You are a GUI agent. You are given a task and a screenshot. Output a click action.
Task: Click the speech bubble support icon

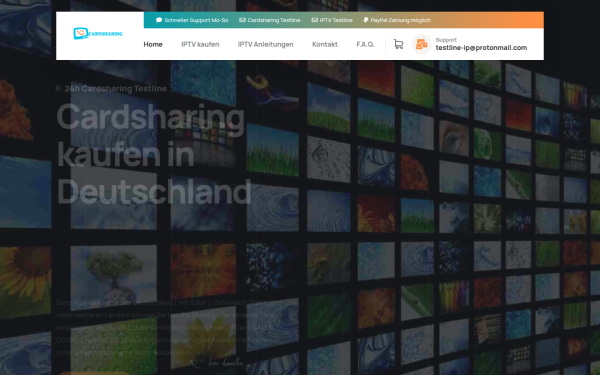click(x=159, y=20)
